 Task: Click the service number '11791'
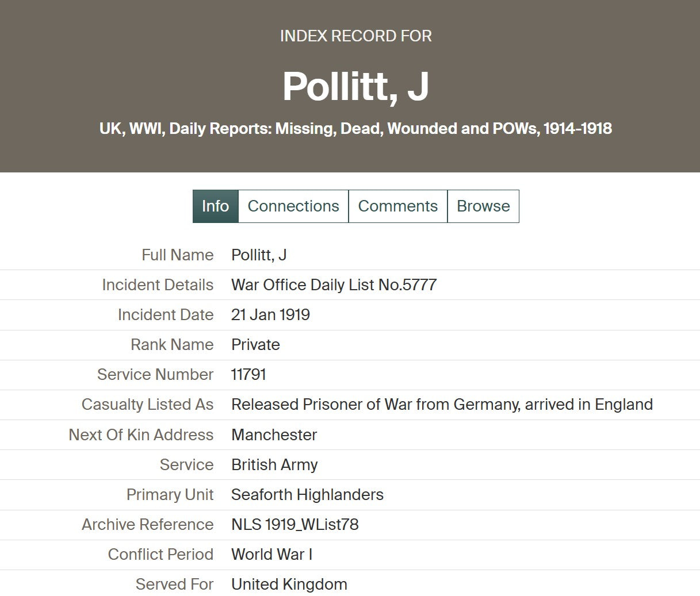(248, 375)
